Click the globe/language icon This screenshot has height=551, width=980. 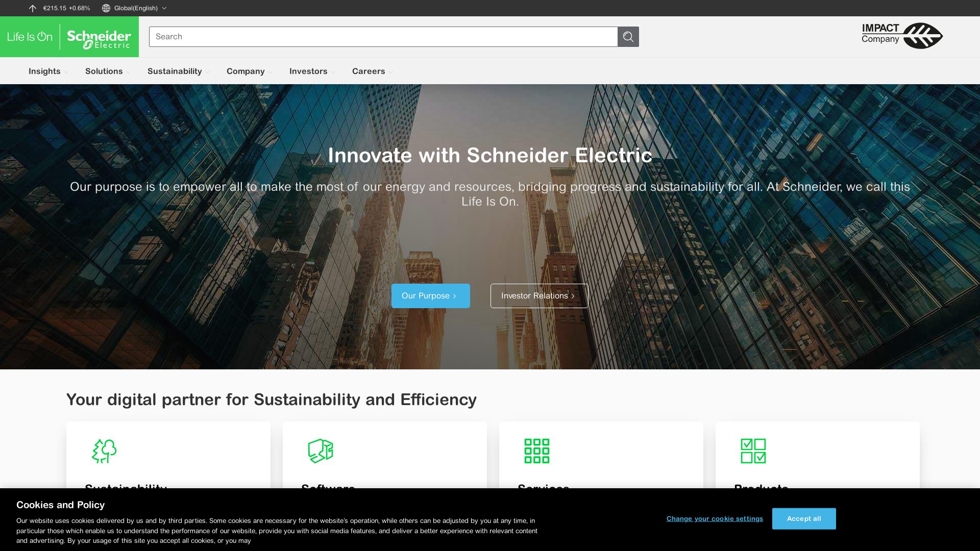(x=106, y=8)
